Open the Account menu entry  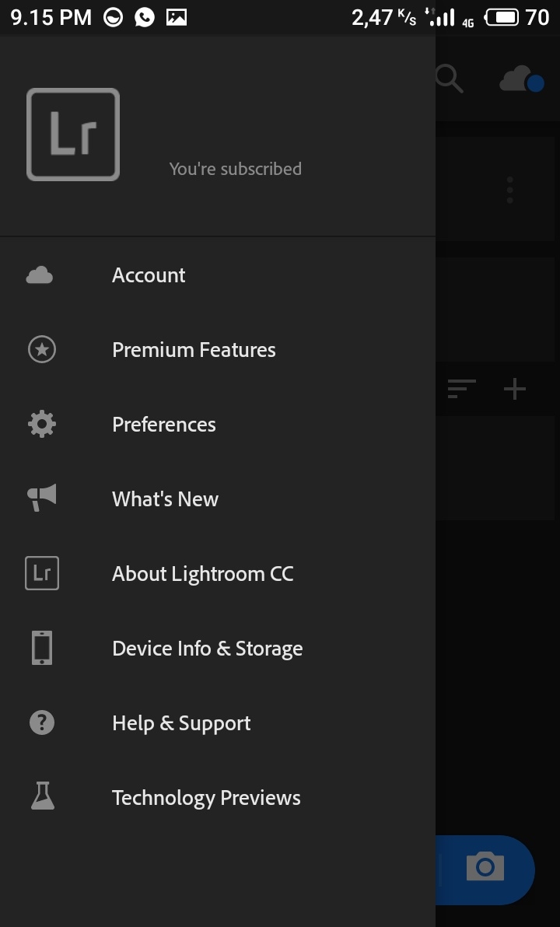coord(218,275)
